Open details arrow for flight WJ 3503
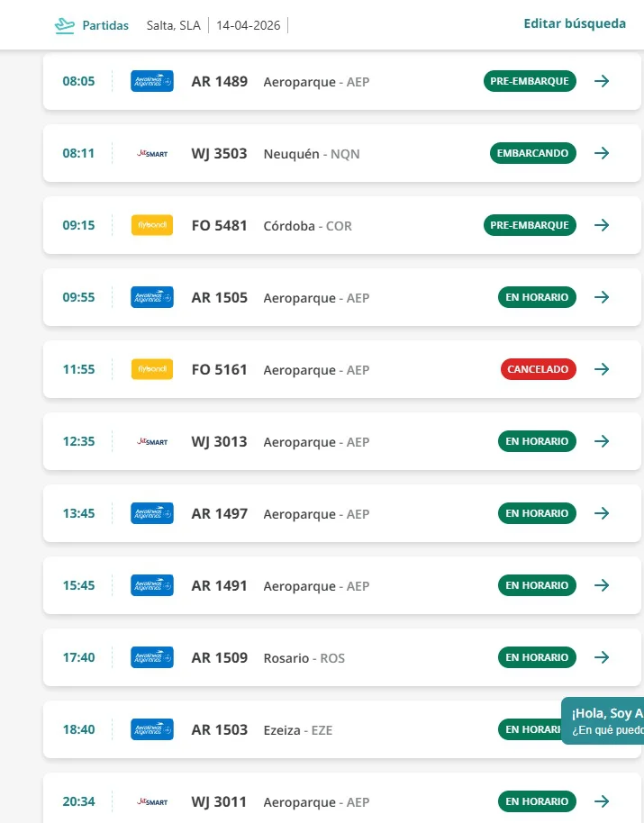 (x=602, y=153)
